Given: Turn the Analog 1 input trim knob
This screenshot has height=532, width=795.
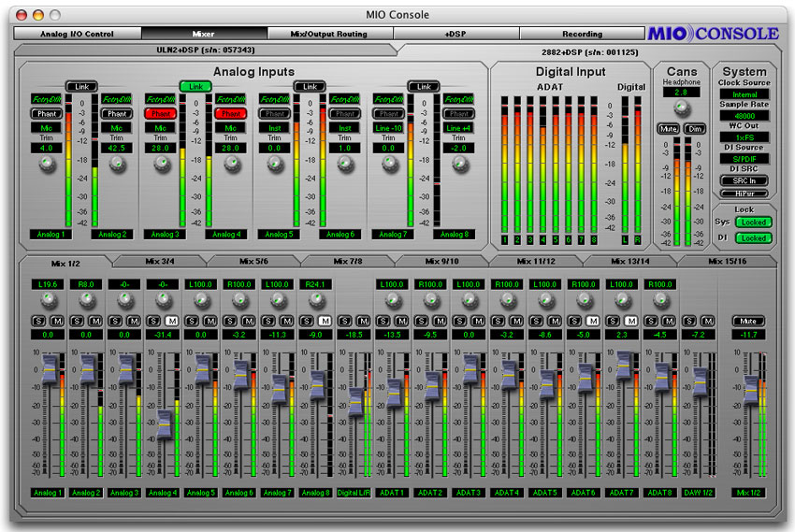Looking at the screenshot, I should tap(47, 165).
